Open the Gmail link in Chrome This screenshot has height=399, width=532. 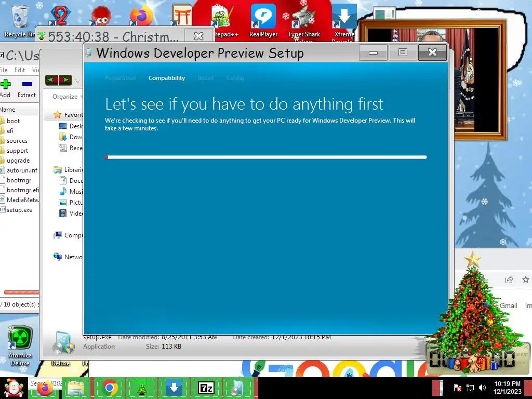508,305
